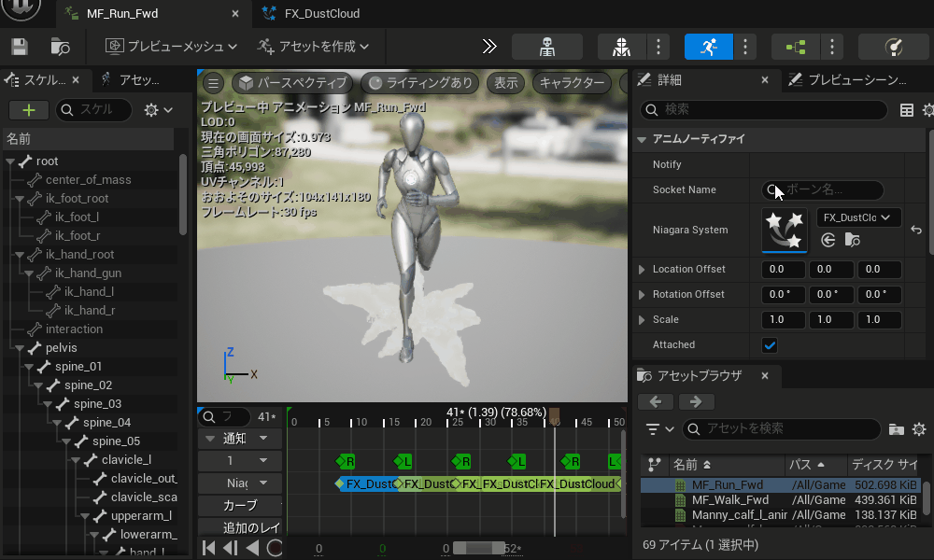934x560 pixels.
Task: Open the Skeletal Mesh editor mode
Action: [x=619, y=47]
